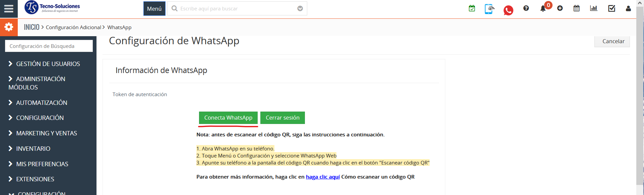Open the checkbox tasks icon
This screenshot has width=644, height=195.
(x=611, y=8)
